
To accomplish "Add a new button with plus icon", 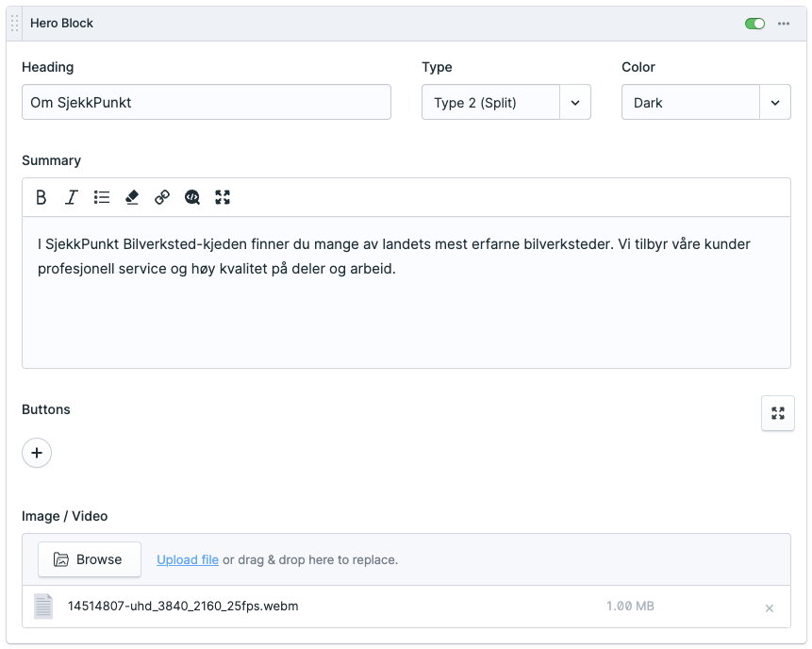I will (x=37, y=453).
